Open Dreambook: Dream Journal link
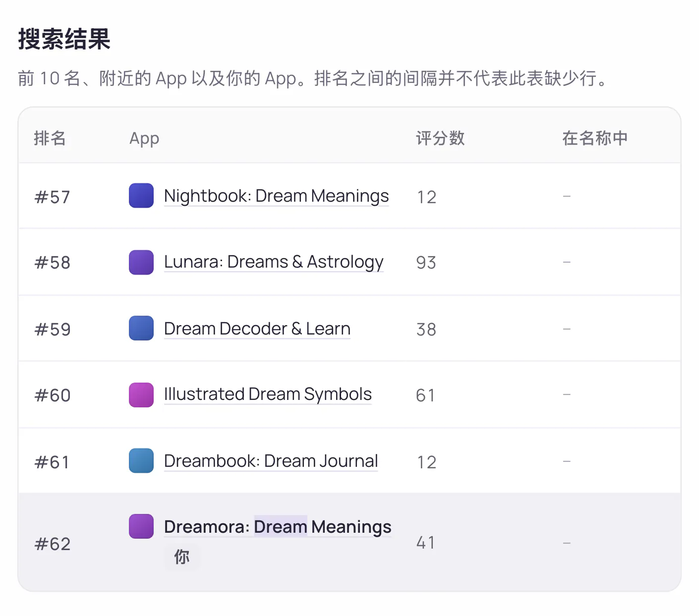The width and height of the screenshot is (699, 616). 271,461
